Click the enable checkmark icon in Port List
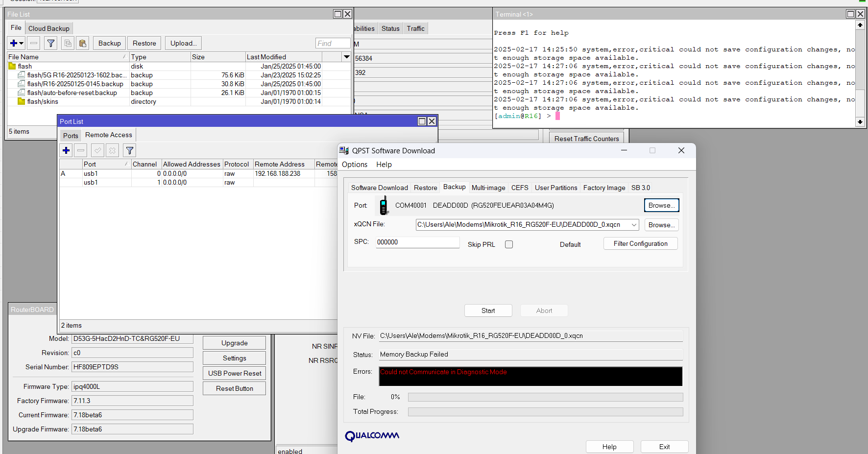Viewport: 868px width, 454px height. [x=97, y=150]
